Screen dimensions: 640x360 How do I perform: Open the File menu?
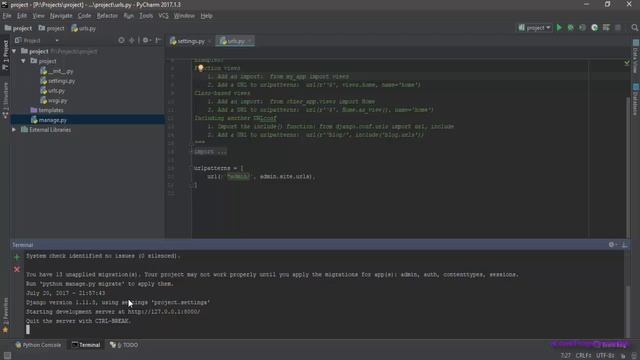7,16
